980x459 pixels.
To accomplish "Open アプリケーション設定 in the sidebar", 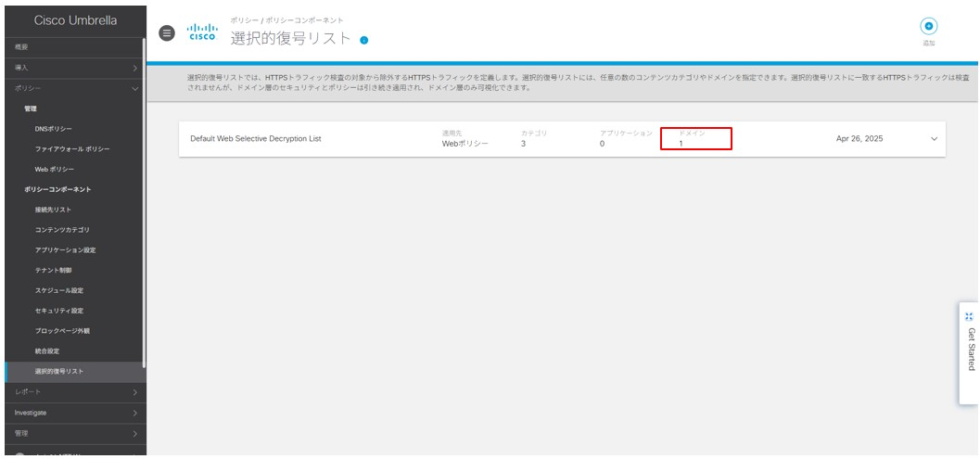I will (66, 250).
